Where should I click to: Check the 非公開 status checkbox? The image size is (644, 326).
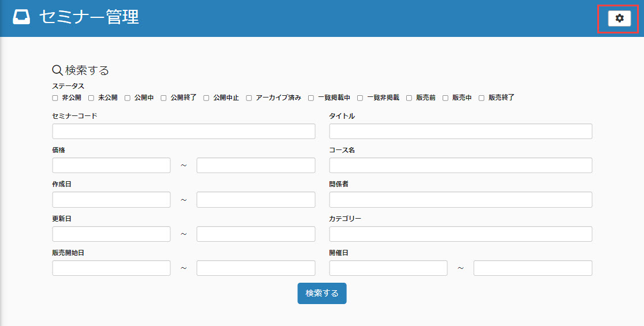click(x=55, y=98)
